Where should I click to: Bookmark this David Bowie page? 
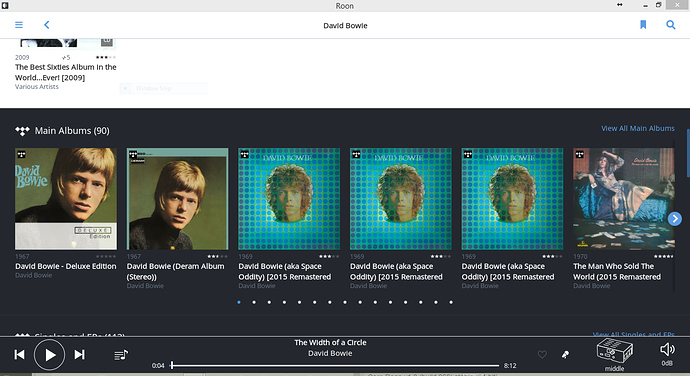643,25
